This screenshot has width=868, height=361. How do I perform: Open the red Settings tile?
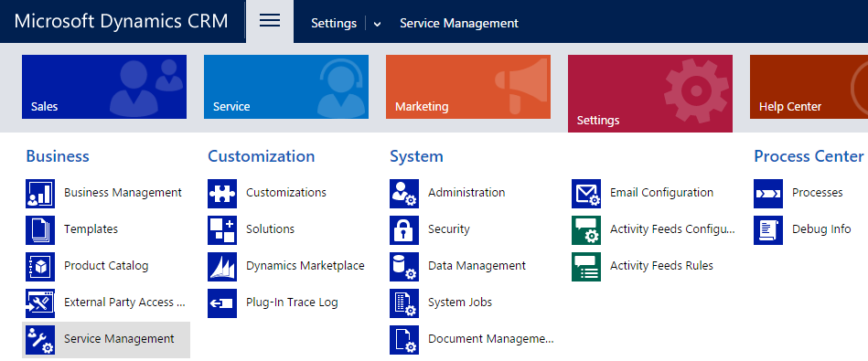[x=650, y=93]
